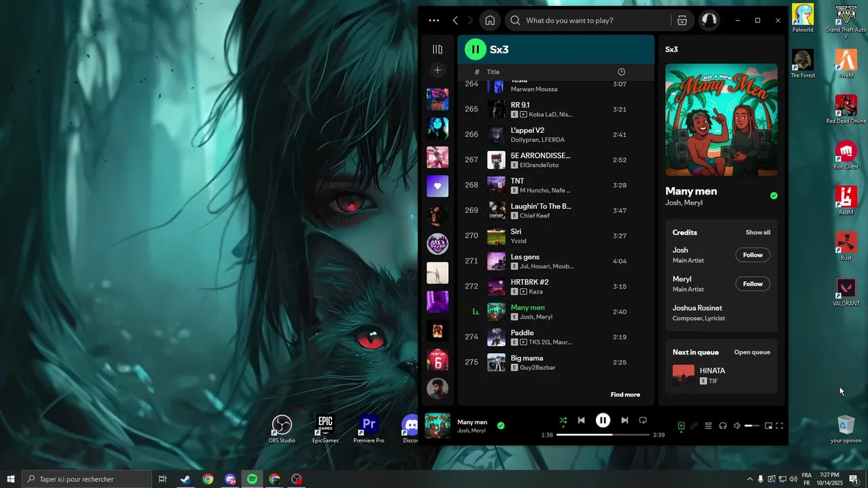Toggle the saved checkmark beside Many men title
The image size is (868, 488).
pos(774,196)
